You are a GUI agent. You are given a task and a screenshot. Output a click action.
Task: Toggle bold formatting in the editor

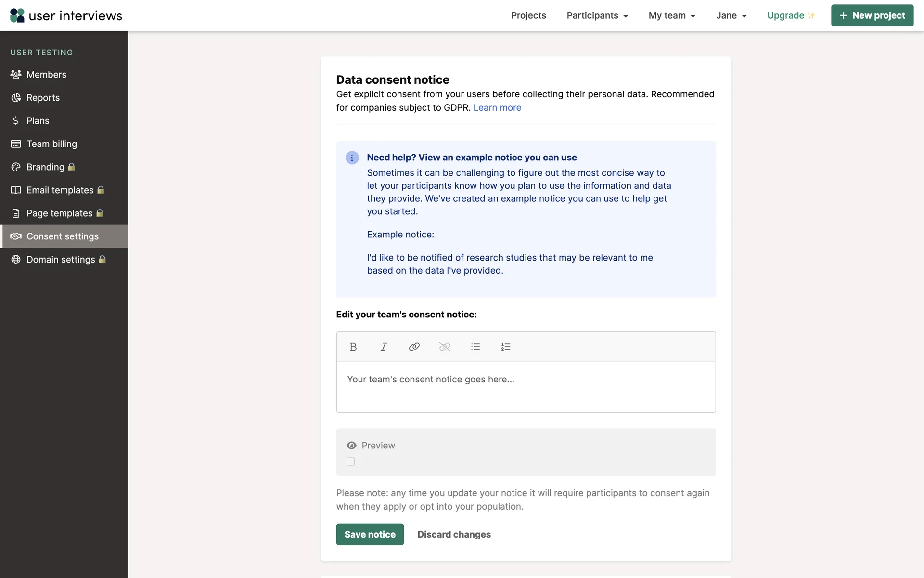pyautogui.click(x=353, y=347)
